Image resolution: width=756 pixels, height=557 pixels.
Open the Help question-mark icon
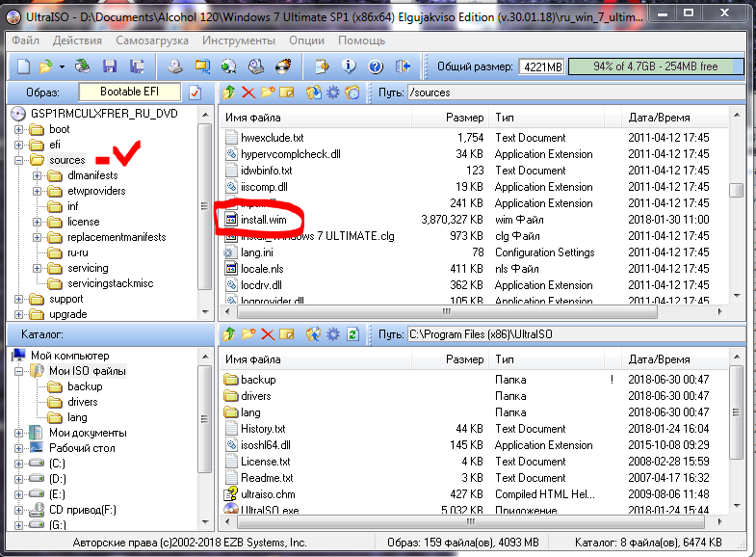point(376,66)
